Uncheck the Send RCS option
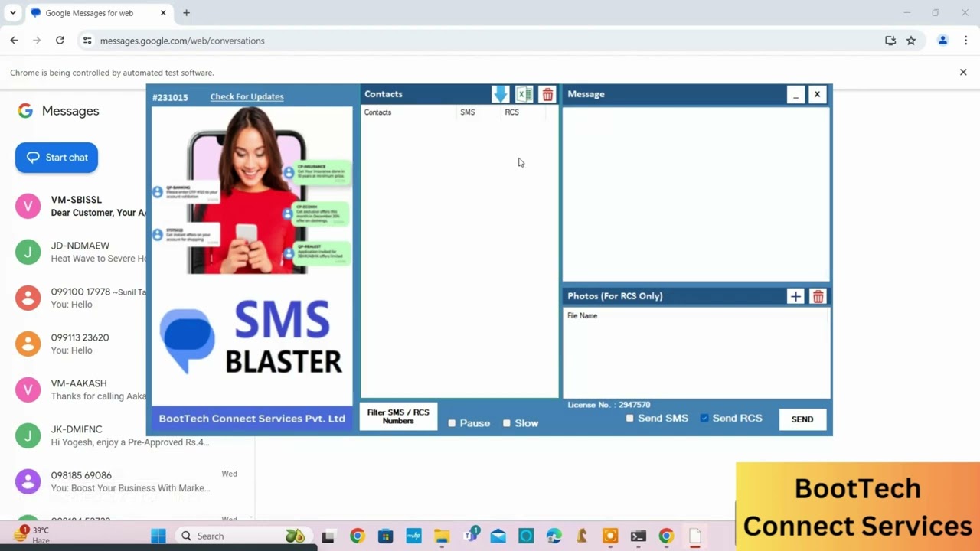Viewport: 980px width, 551px height. click(704, 419)
